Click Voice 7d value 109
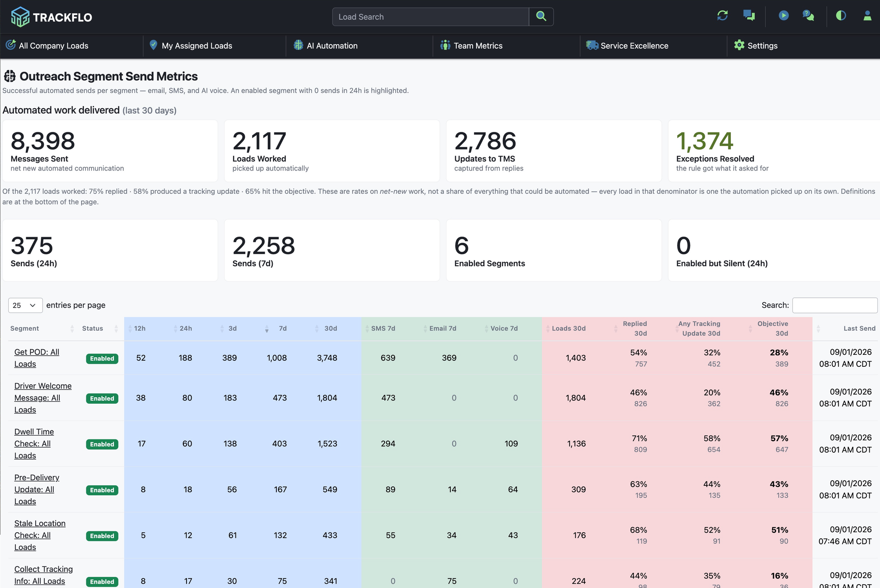880x588 pixels. tap(511, 444)
